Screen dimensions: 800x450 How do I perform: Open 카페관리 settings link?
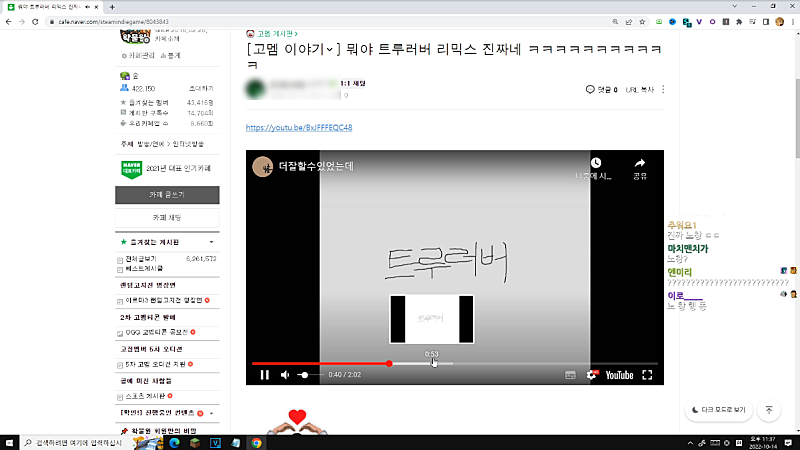coord(138,56)
